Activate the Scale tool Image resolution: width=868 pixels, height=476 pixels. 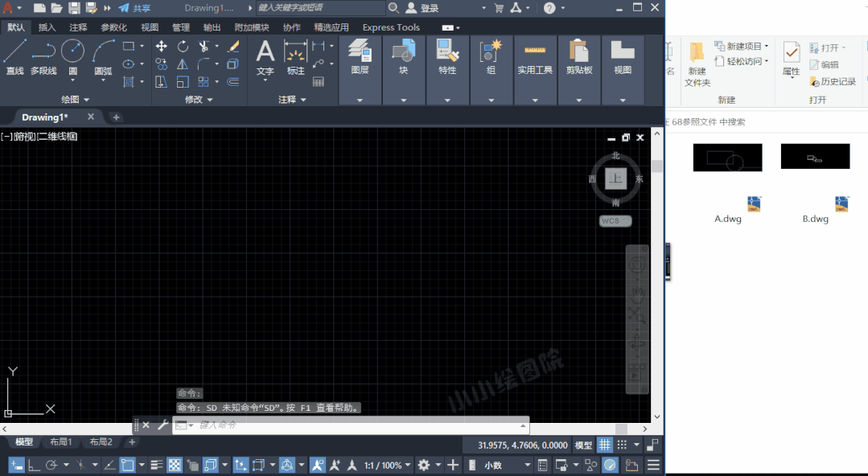point(182,82)
